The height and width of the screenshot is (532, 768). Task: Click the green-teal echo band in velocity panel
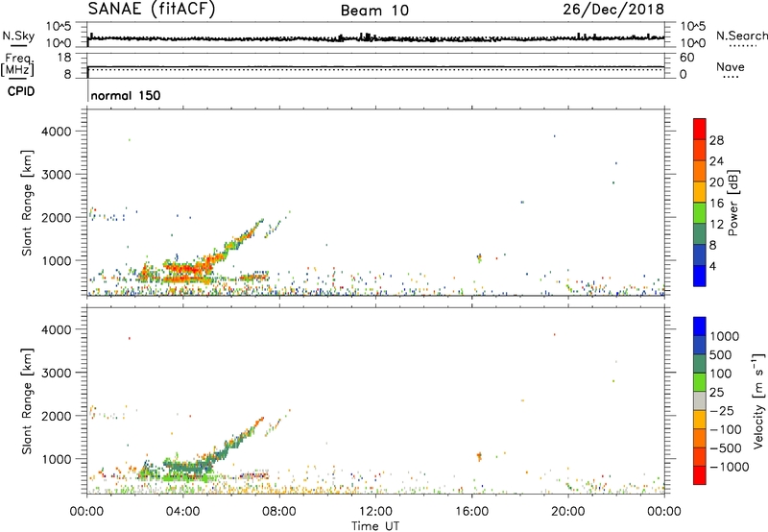pos(188,468)
